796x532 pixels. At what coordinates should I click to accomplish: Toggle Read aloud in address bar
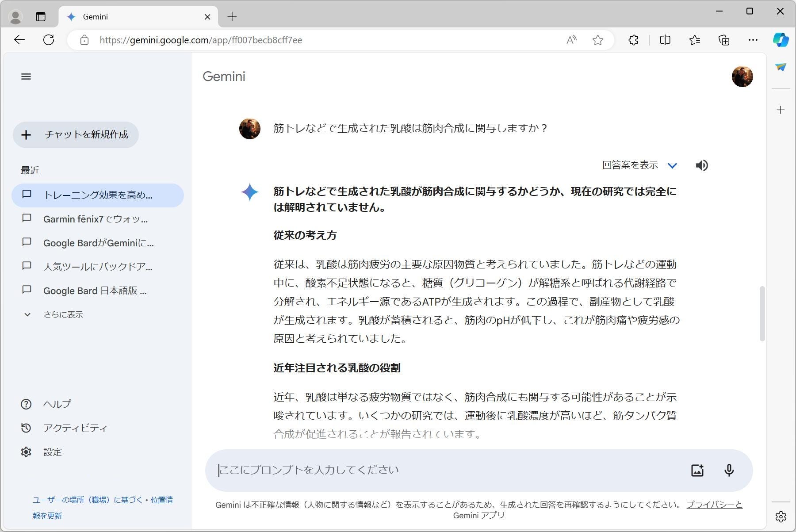click(571, 40)
